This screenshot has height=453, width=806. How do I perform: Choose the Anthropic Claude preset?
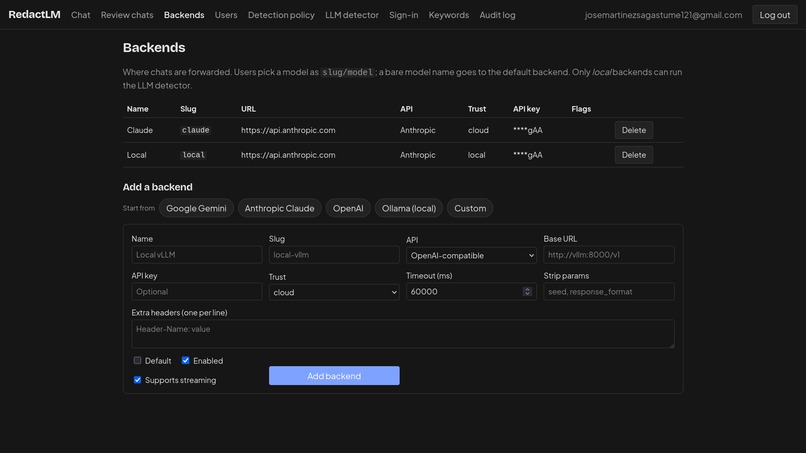(280, 208)
